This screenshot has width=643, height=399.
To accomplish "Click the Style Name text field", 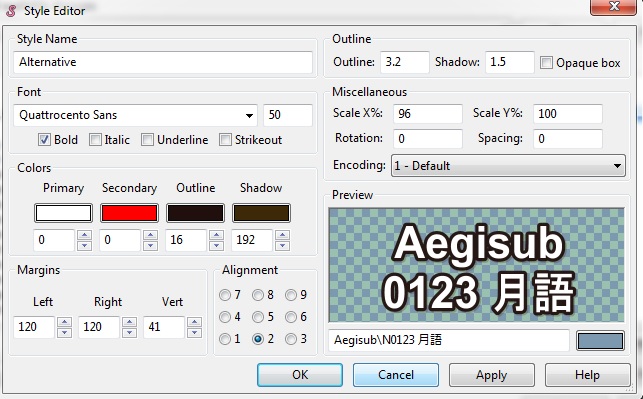I will coord(163,62).
